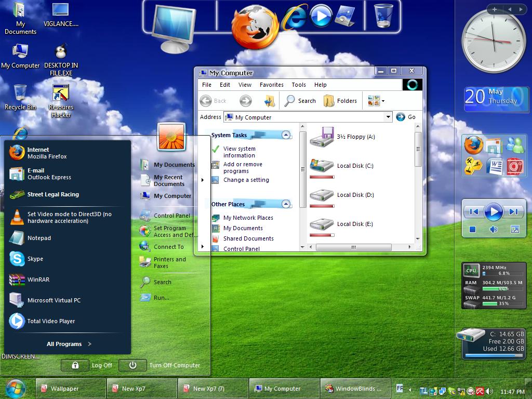Click the Up folder toolbar icon
The image size is (532, 399).
(x=269, y=101)
